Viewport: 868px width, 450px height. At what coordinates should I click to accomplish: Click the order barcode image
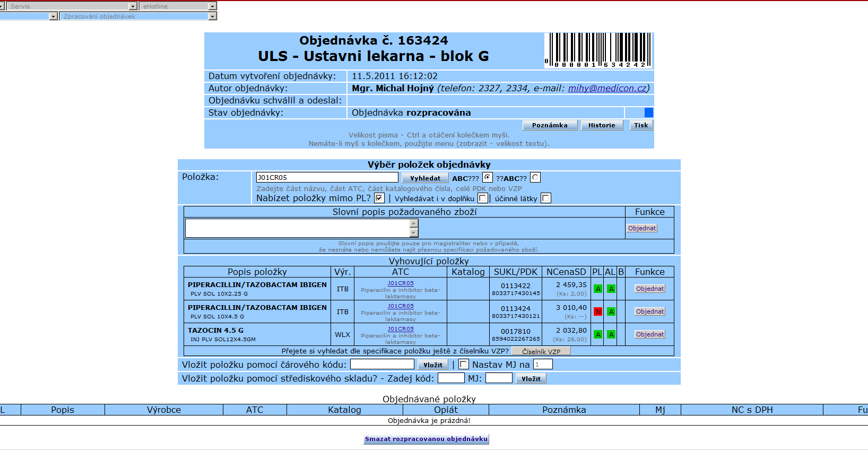click(598, 50)
